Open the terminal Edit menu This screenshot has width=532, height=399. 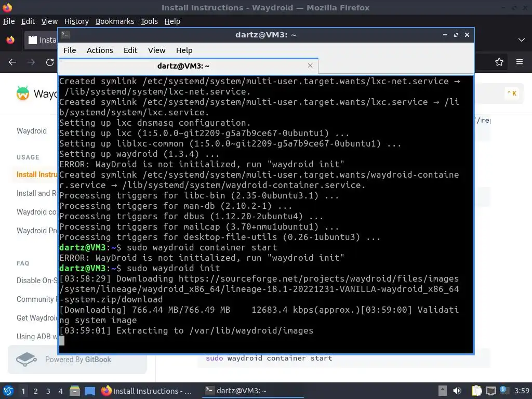(x=130, y=50)
